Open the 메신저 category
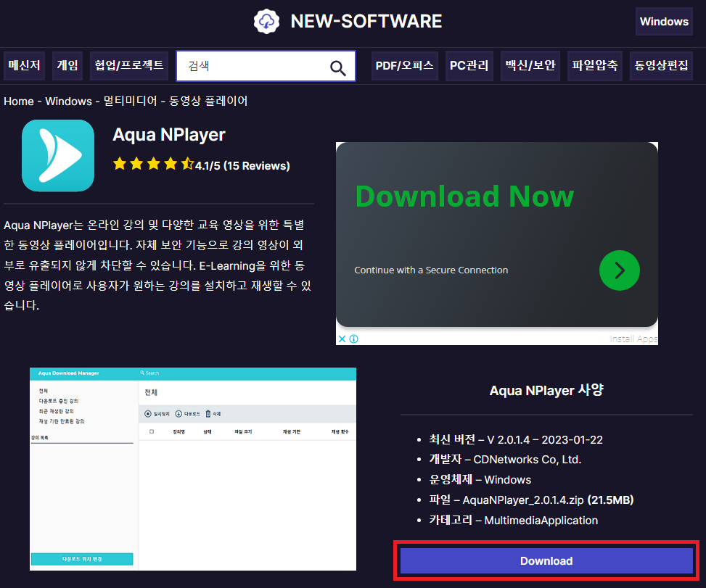The image size is (706, 588). (25, 66)
